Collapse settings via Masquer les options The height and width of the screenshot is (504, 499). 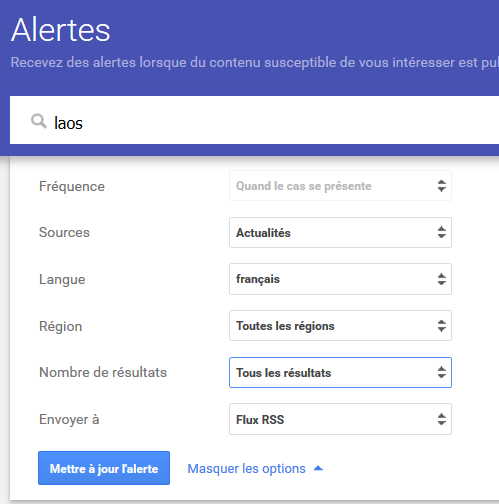pyautogui.click(x=246, y=469)
